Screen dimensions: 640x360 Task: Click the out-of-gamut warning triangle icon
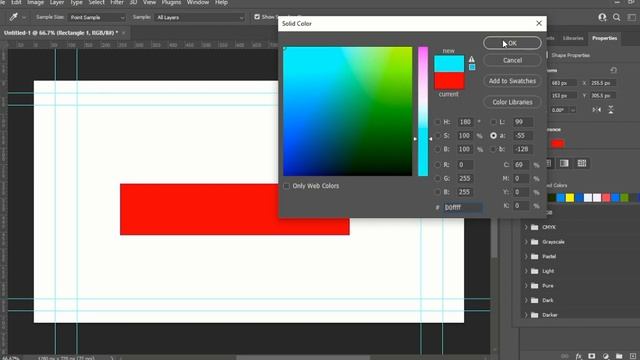click(x=471, y=59)
